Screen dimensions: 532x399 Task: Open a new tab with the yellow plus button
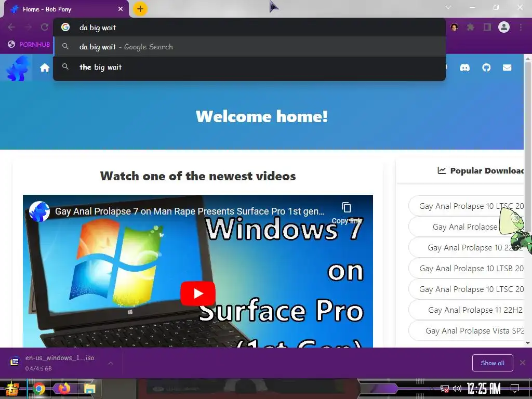140,9
